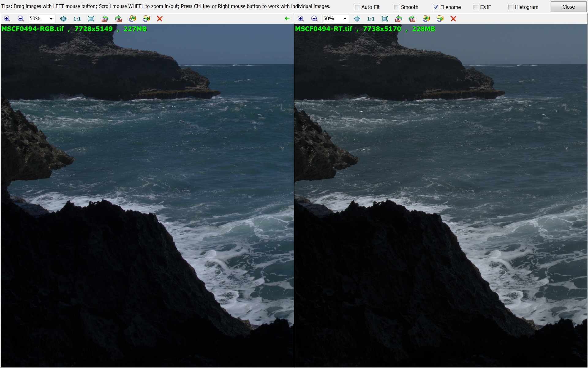The width and height of the screenshot is (588, 368).
Task: Show EXIF info via checkbox
Action: point(476,7)
